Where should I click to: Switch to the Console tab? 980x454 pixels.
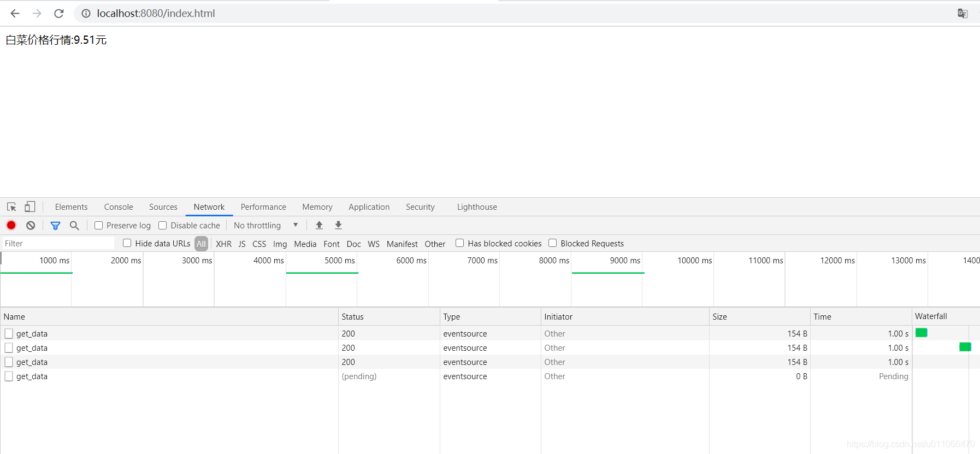[x=119, y=207]
